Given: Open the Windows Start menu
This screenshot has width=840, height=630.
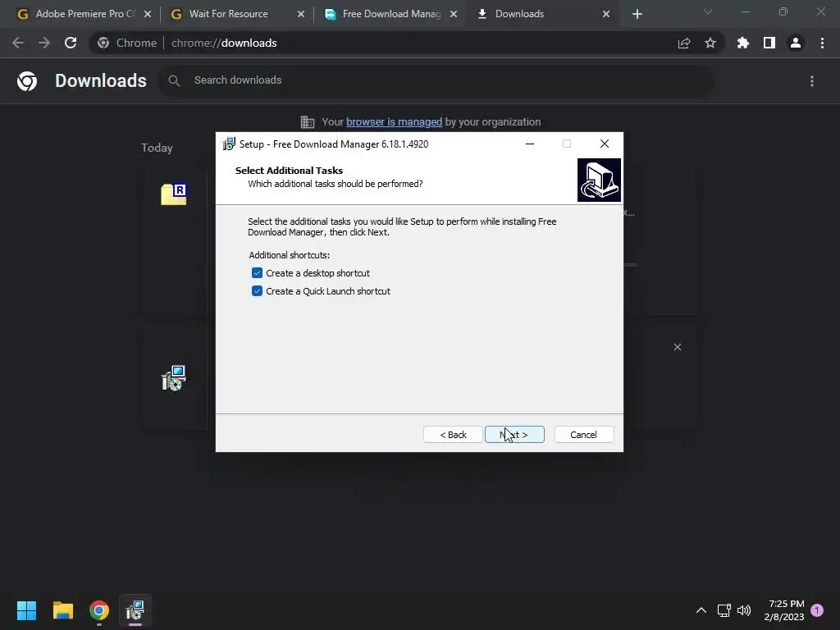Looking at the screenshot, I should [27, 610].
